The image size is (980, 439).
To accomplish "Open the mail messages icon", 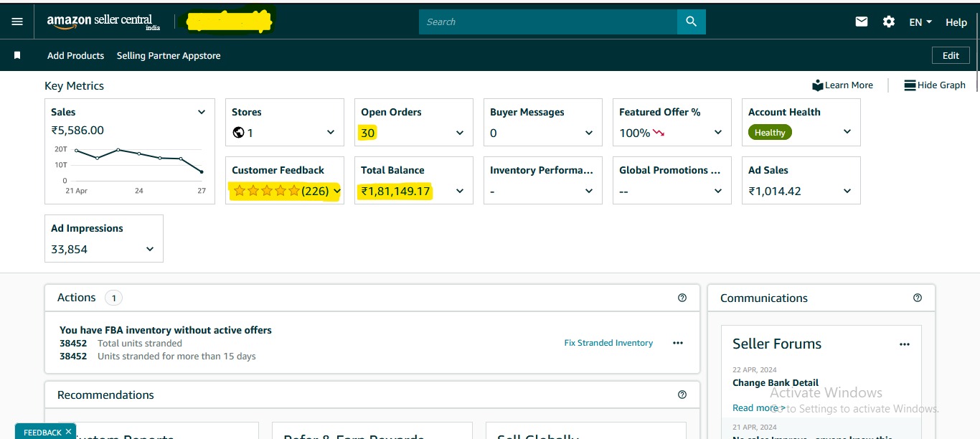I will (x=862, y=22).
